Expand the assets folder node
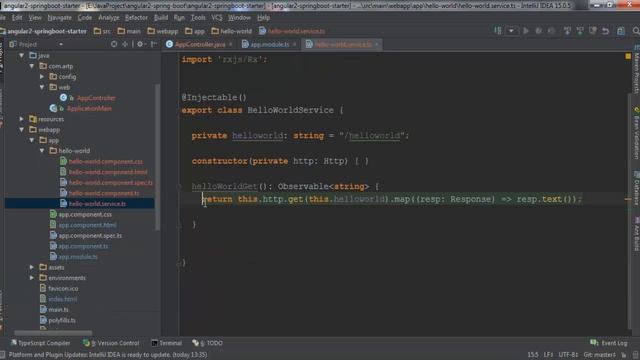Screen dimensions: 640x360 (32, 267)
